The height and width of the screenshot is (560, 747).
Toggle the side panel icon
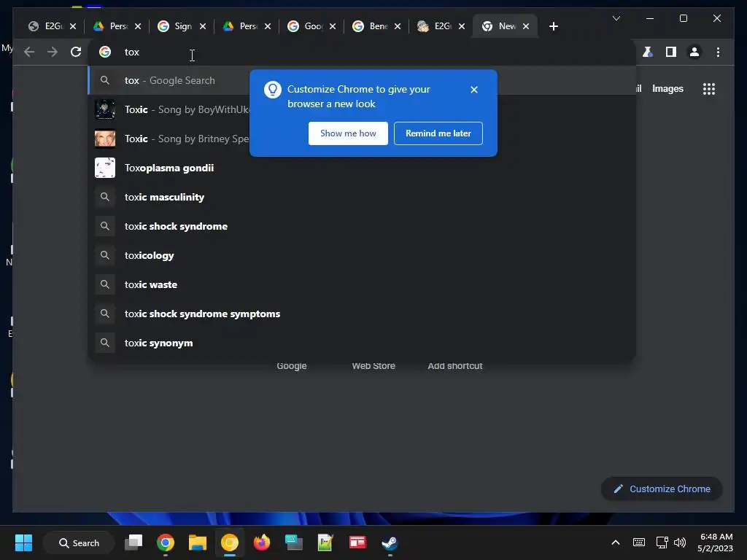click(x=671, y=52)
